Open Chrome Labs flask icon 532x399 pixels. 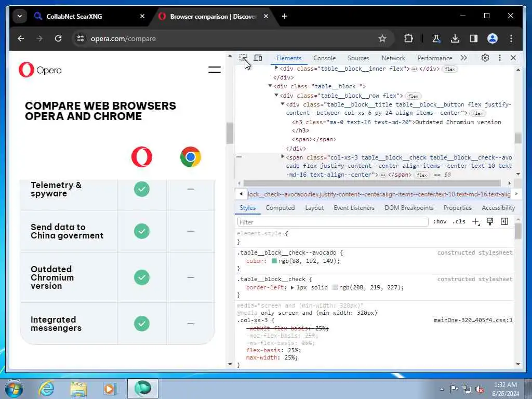tap(436, 38)
